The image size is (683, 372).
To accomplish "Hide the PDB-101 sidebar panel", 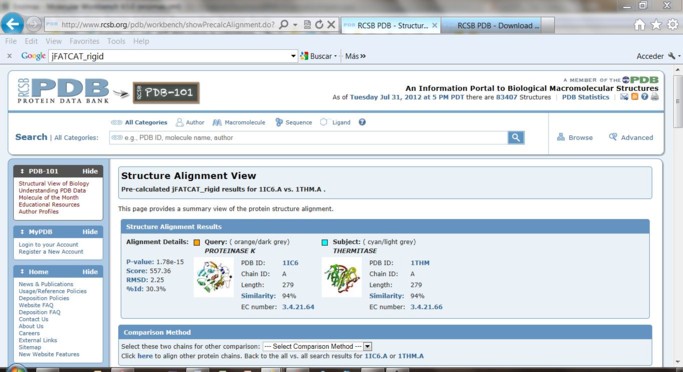I will [x=90, y=171].
